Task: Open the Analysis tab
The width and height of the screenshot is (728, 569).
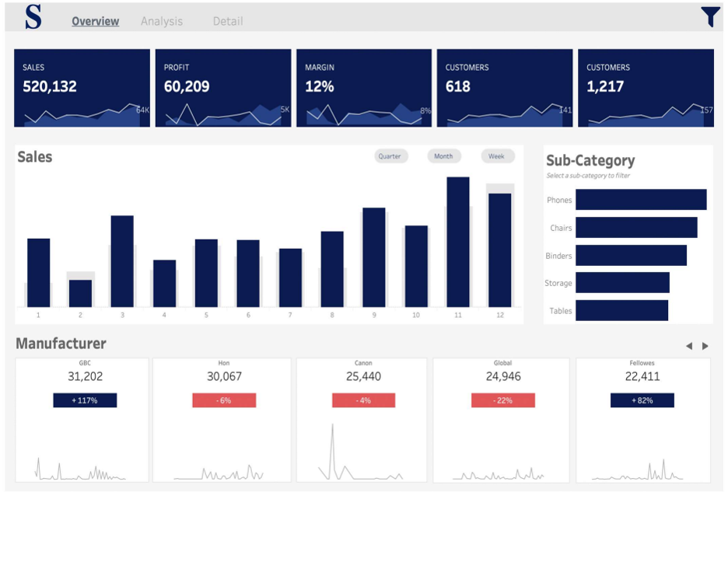Action: (161, 21)
